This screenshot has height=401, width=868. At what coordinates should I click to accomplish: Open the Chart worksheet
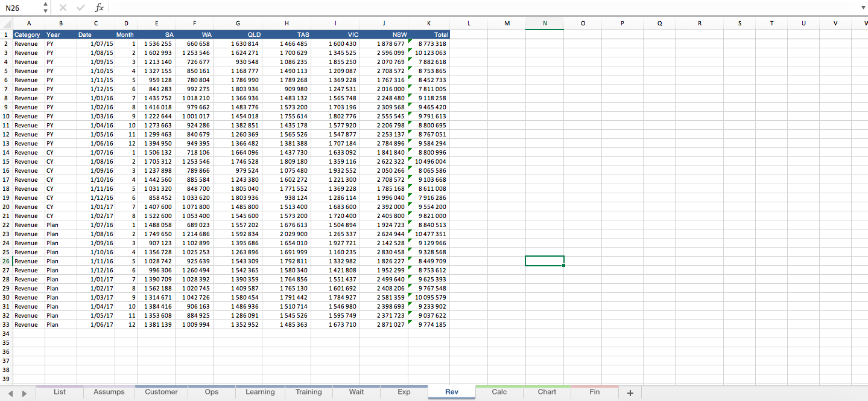click(546, 392)
